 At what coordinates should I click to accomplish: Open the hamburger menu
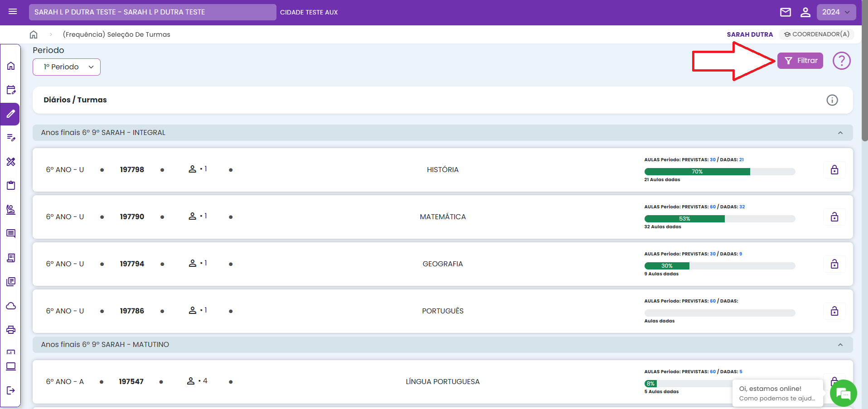coord(13,12)
